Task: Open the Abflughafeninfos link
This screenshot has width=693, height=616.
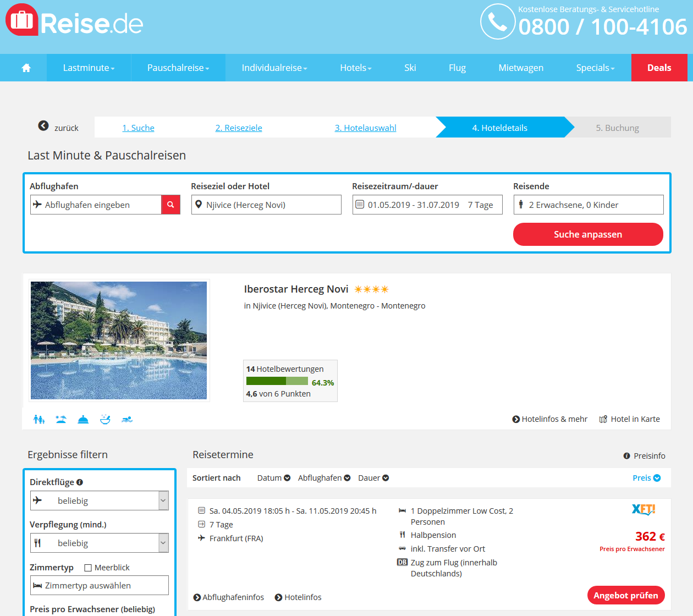Action: pos(229,597)
